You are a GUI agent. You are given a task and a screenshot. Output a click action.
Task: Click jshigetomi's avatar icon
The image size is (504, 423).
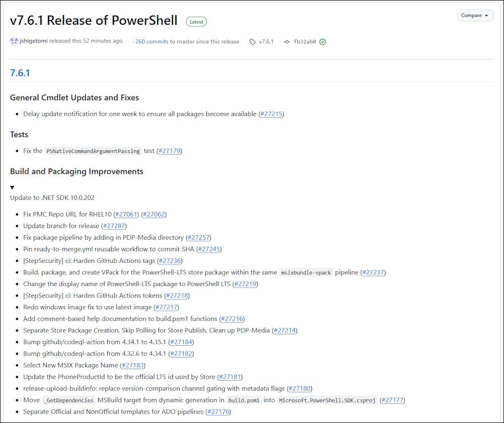coord(14,41)
